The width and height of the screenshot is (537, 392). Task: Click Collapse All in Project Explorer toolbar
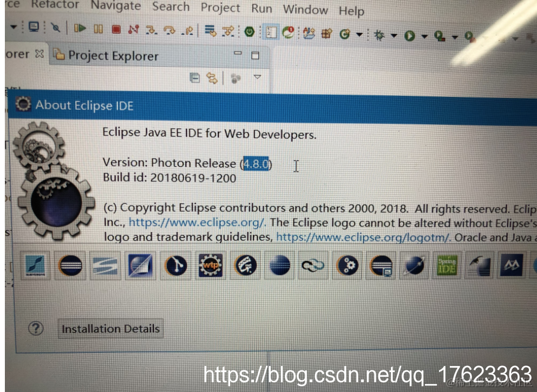195,78
